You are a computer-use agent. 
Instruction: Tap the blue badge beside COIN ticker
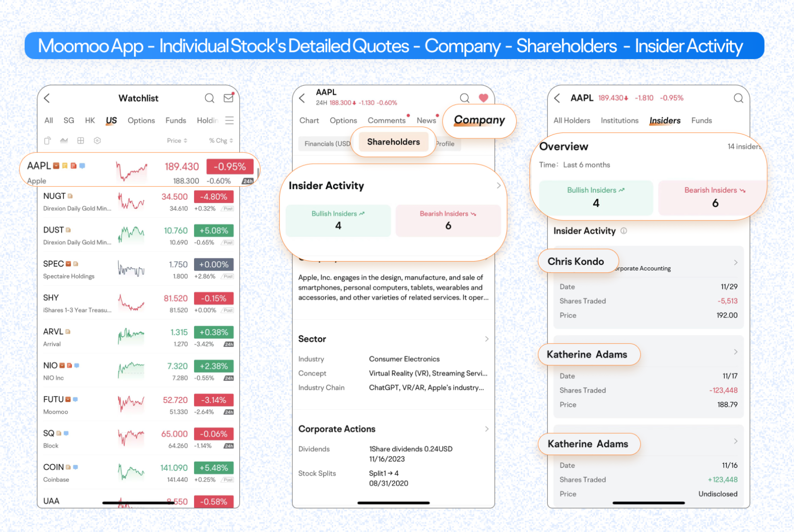pos(75,467)
